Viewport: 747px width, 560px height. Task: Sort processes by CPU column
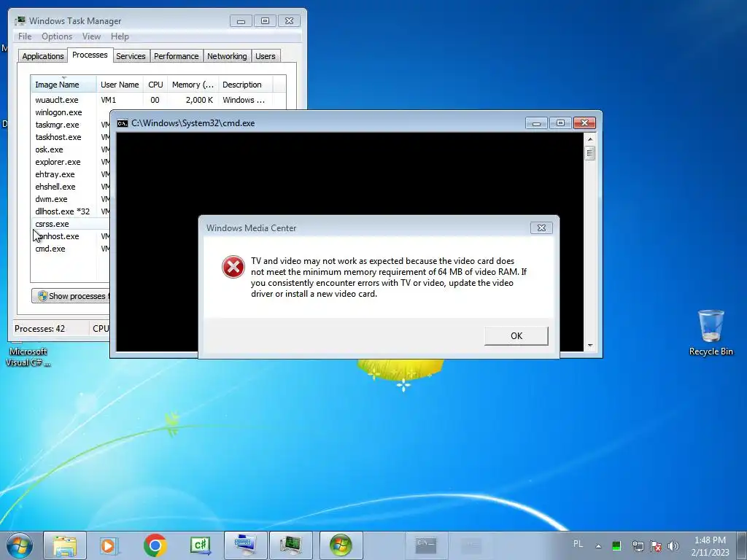(x=155, y=85)
